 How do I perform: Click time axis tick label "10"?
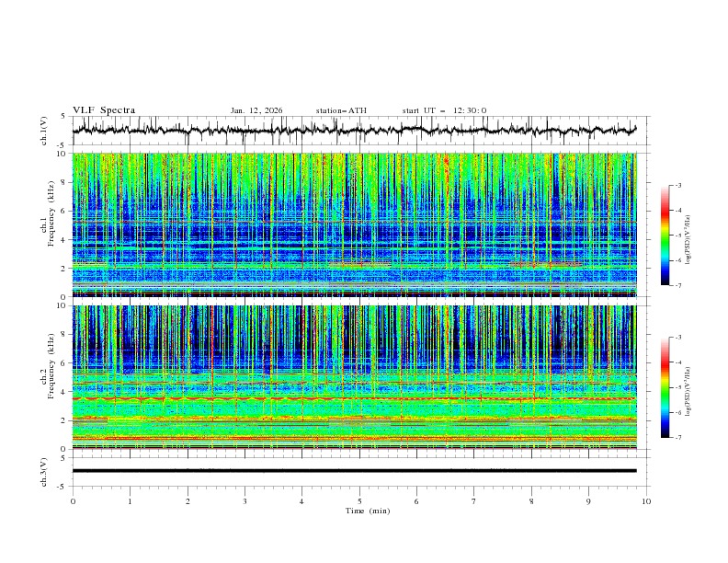click(646, 501)
